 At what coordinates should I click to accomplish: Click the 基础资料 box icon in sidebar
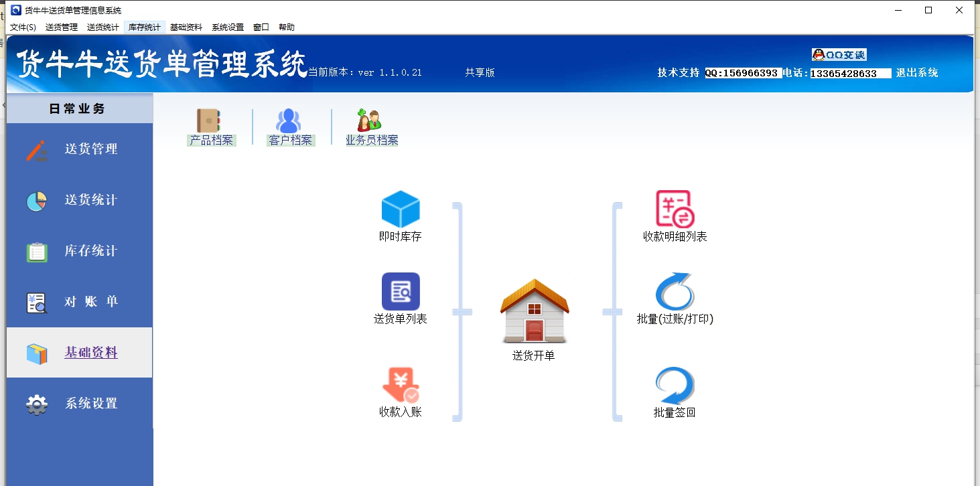coord(37,353)
